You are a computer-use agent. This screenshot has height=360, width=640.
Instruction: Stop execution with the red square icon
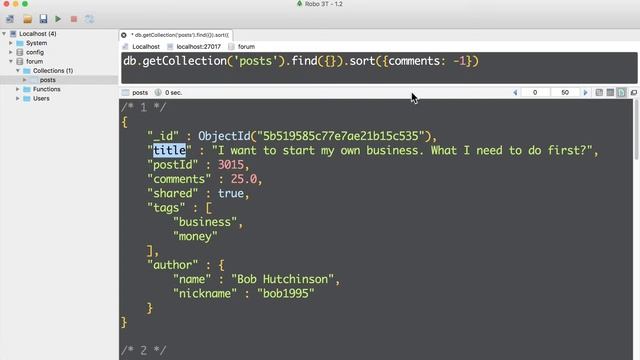click(x=74, y=19)
